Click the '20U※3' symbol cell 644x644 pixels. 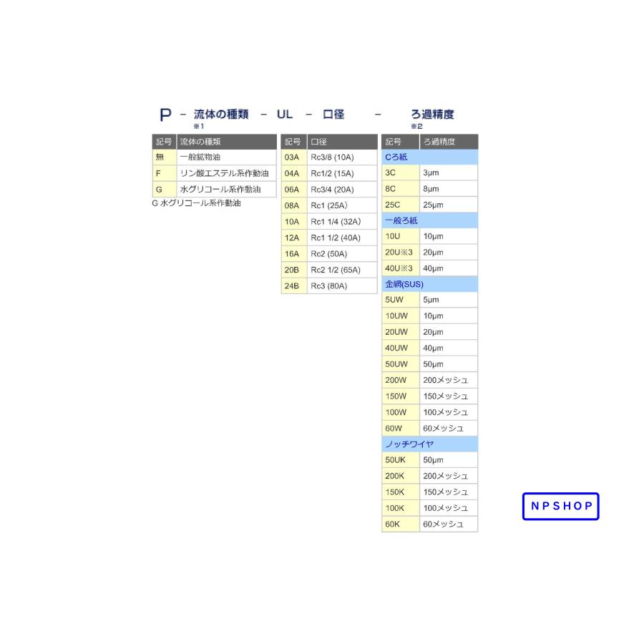tap(401, 252)
